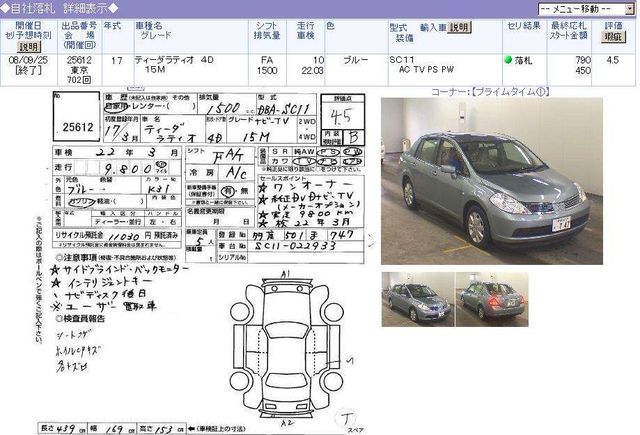Click the year value 17 in the table
This screenshot has width=640, height=435.
tap(117, 60)
